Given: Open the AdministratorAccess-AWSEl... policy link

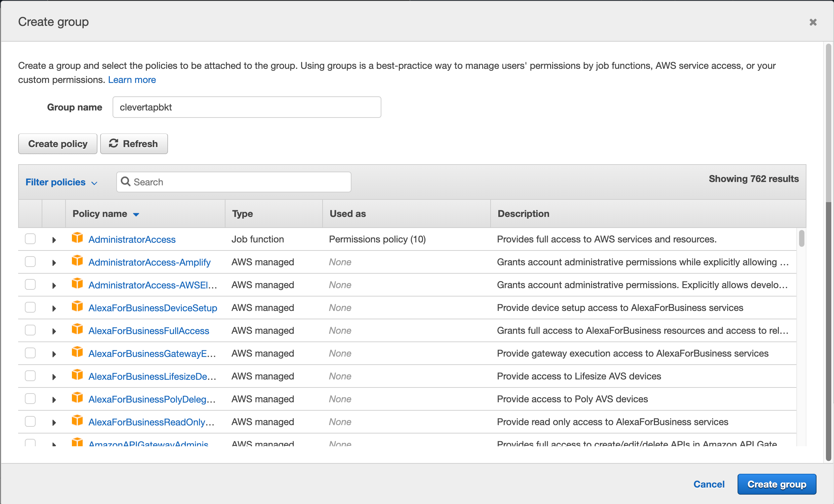Looking at the screenshot, I should click(153, 285).
